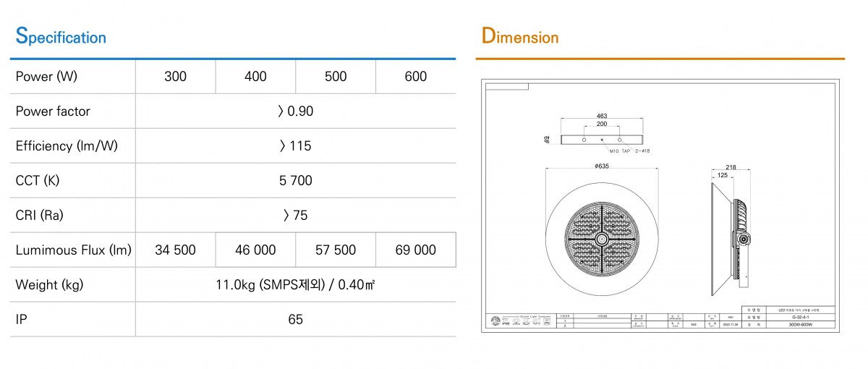868x369 pixels.
Task: Click the 46 000 luminous flux cell
Action: [x=255, y=250]
